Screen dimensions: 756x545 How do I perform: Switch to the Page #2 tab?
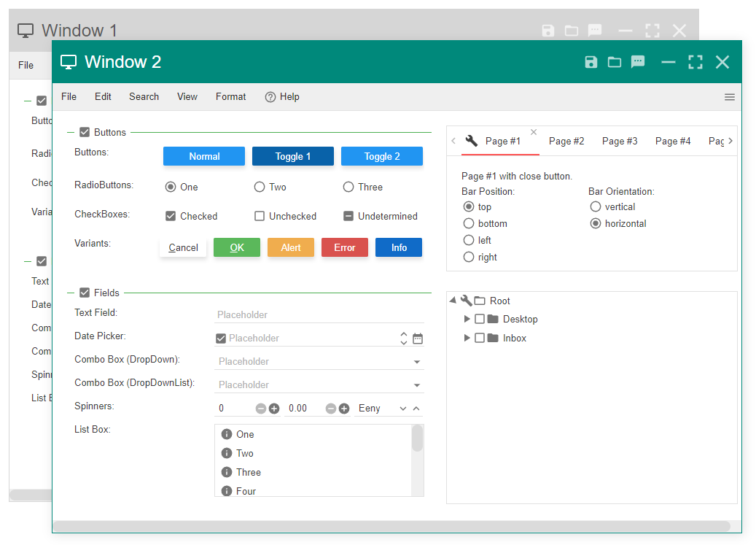(566, 141)
